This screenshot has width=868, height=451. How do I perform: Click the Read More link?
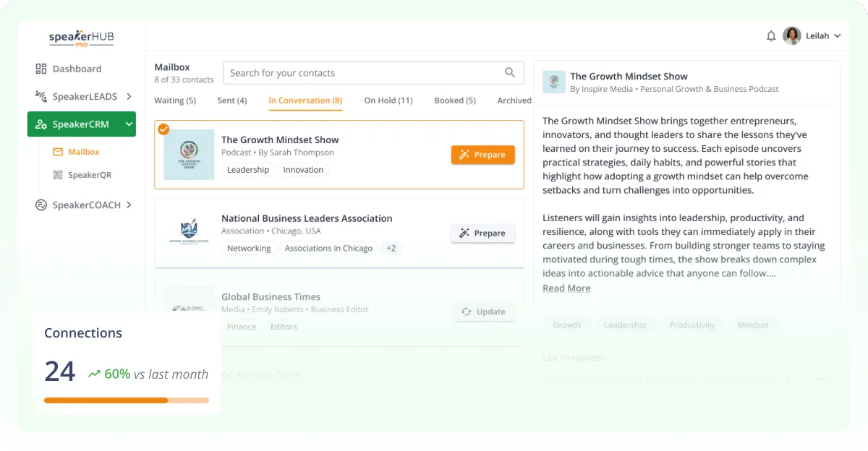click(566, 288)
